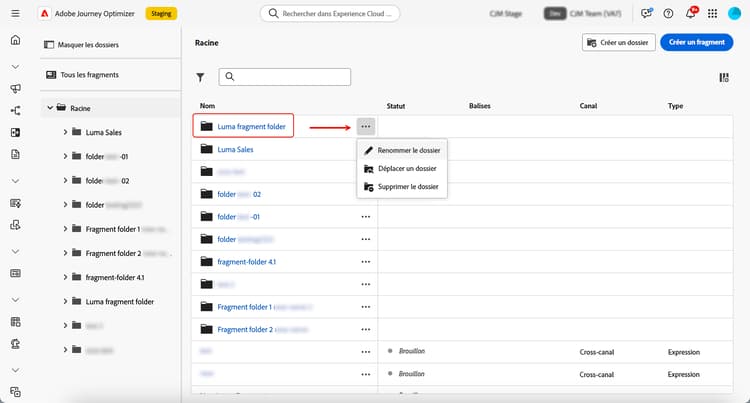Click the bottom-most sidebar icon
The image size is (750, 403).
15,392
